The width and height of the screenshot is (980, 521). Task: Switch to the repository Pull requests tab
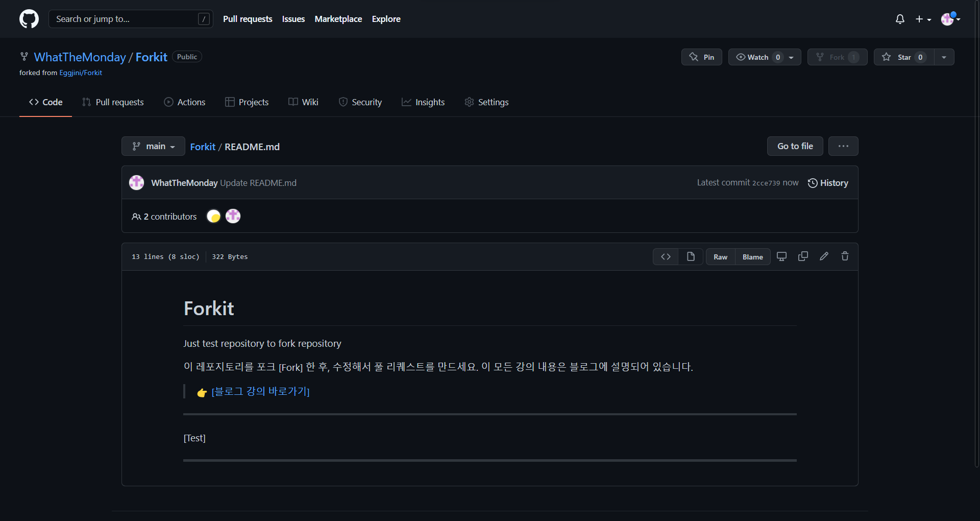[113, 102]
